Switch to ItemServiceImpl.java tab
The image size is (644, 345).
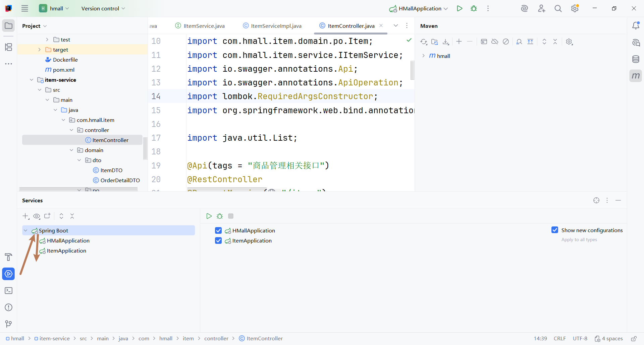pyautogui.click(x=272, y=26)
